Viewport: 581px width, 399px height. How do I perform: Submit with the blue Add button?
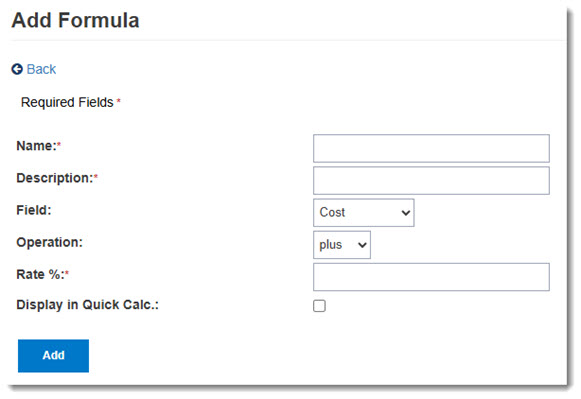pyautogui.click(x=53, y=356)
